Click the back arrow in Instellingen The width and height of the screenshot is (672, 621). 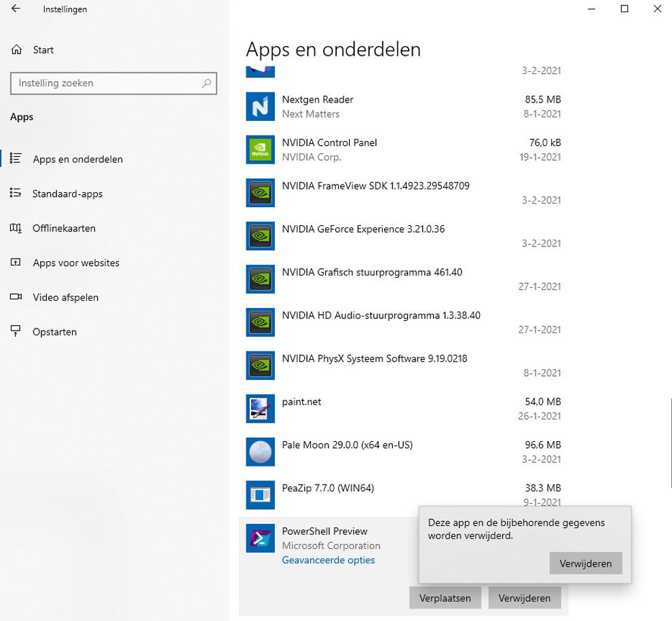(16, 9)
